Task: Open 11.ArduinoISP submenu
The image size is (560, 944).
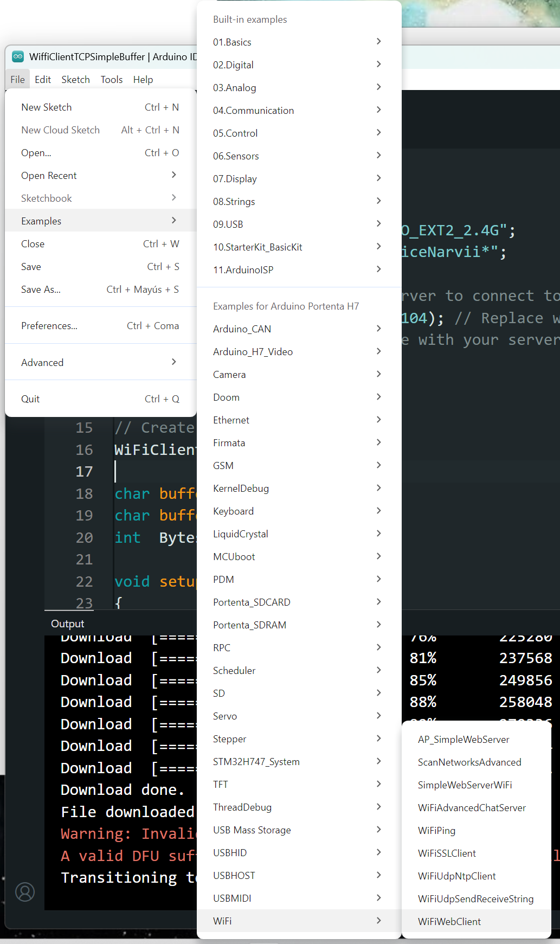Action: click(299, 270)
